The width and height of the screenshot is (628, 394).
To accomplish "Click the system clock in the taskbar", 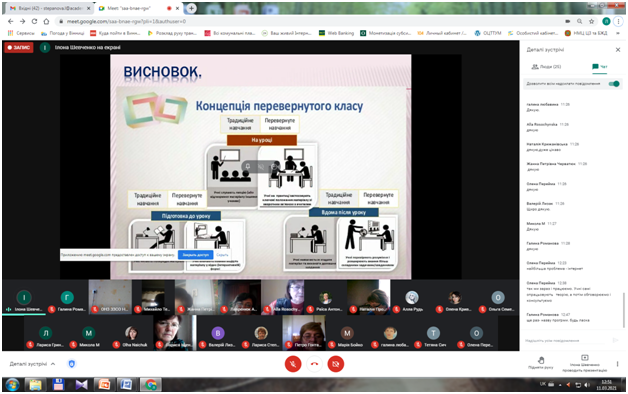I will (606, 385).
